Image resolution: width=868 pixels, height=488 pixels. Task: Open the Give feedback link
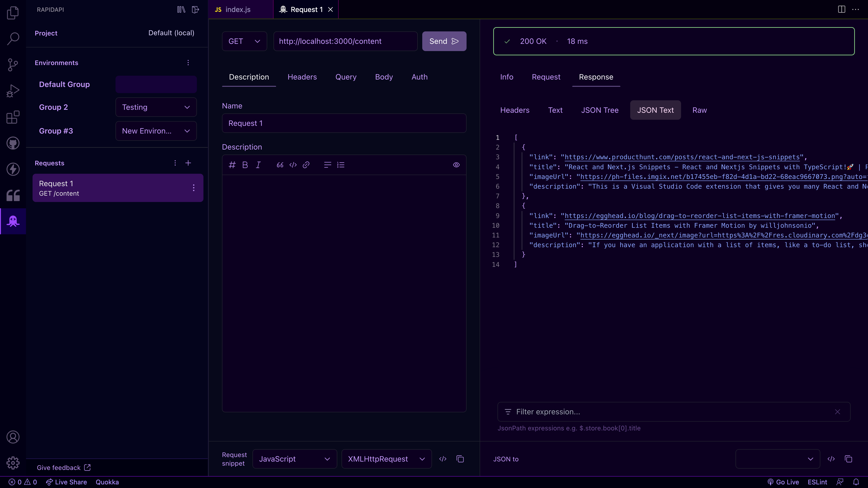(64, 467)
